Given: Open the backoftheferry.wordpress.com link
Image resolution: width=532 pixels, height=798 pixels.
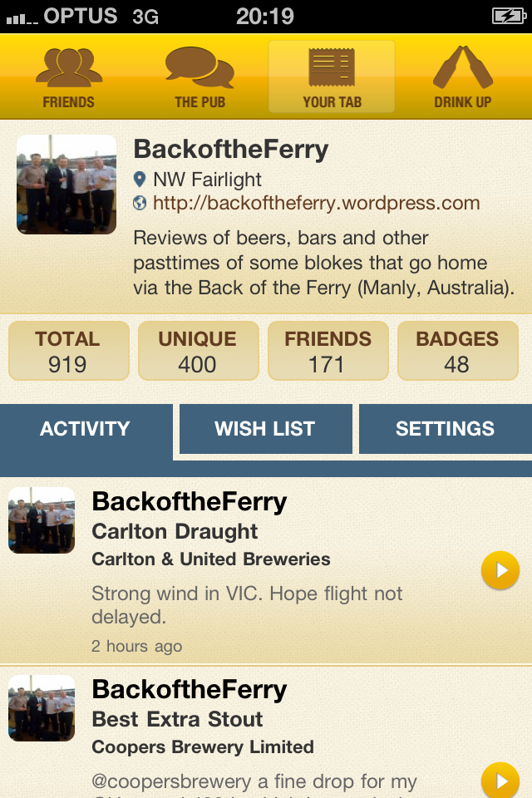Looking at the screenshot, I should click(317, 203).
